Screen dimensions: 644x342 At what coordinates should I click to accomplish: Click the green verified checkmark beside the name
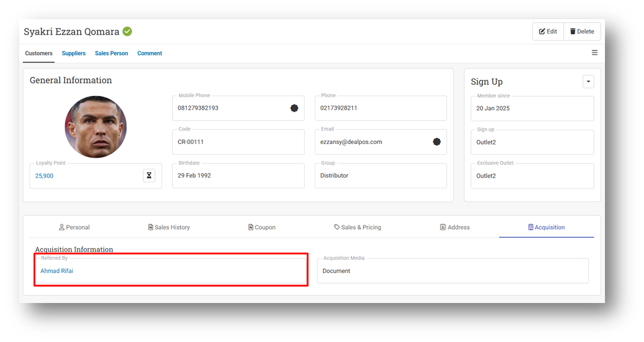(127, 32)
